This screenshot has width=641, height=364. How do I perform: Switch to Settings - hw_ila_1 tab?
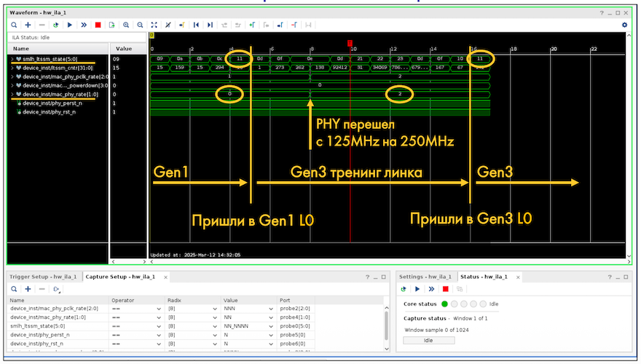tap(425, 277)
